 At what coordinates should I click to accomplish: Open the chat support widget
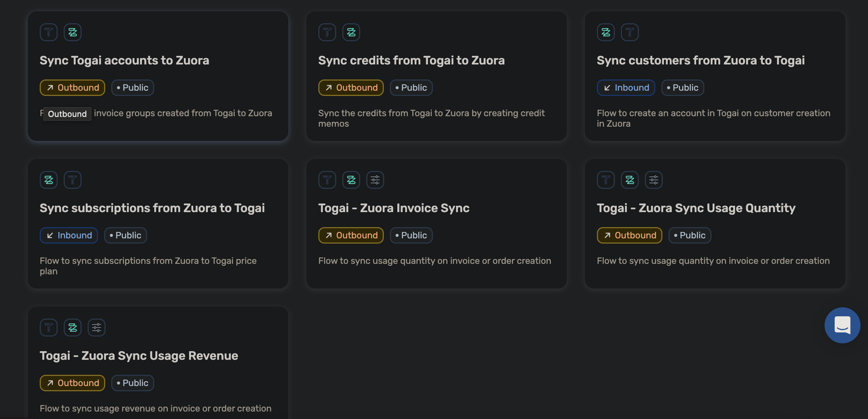842,325
